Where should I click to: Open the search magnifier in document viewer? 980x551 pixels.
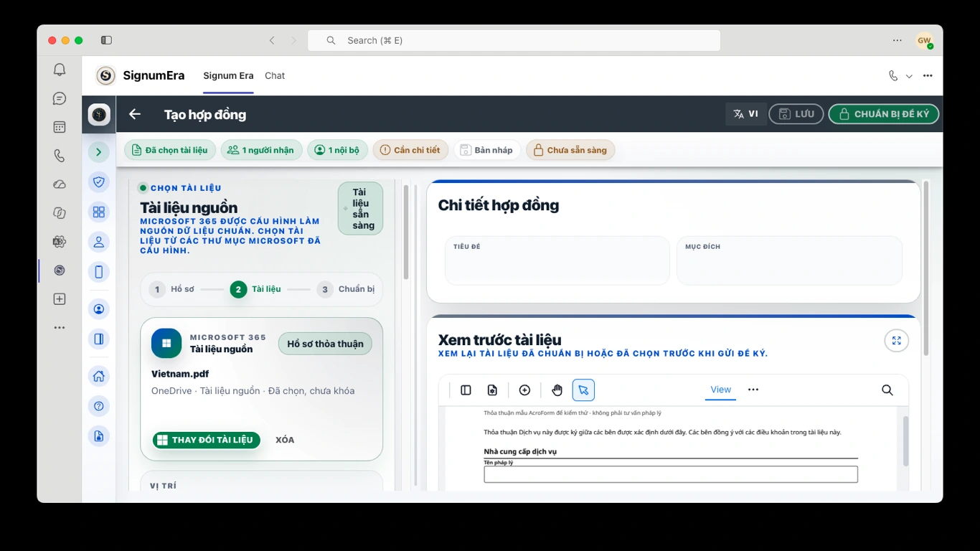[887, 390]
